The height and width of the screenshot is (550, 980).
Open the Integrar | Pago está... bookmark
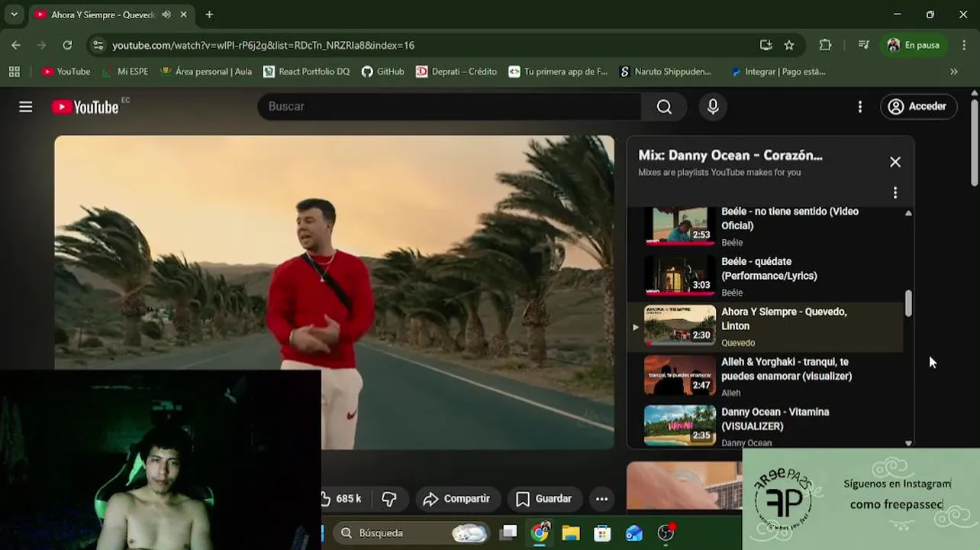pyautogui.click(x=778, y=71)
